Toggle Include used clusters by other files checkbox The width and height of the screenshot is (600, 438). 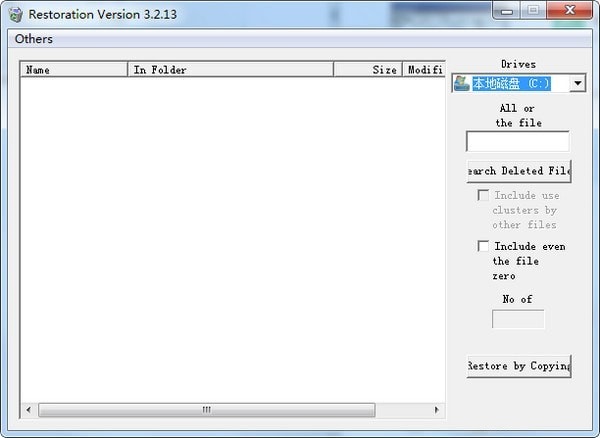[x=483, y=195]
